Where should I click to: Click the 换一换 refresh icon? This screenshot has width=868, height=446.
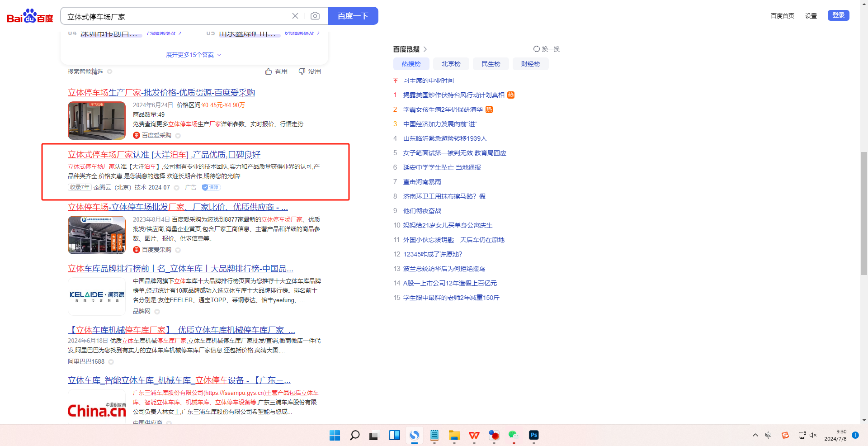pyautogui.click(x=537, y=49)
